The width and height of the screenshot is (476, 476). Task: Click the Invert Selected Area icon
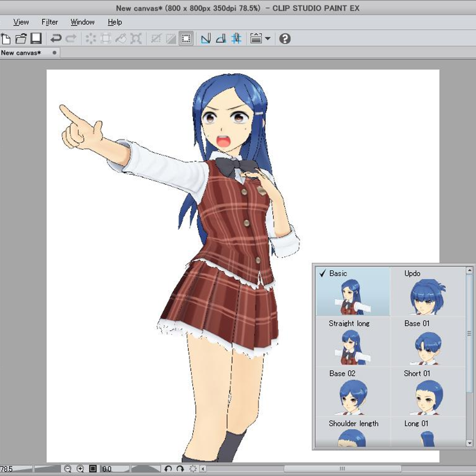[x=171, y=39]
